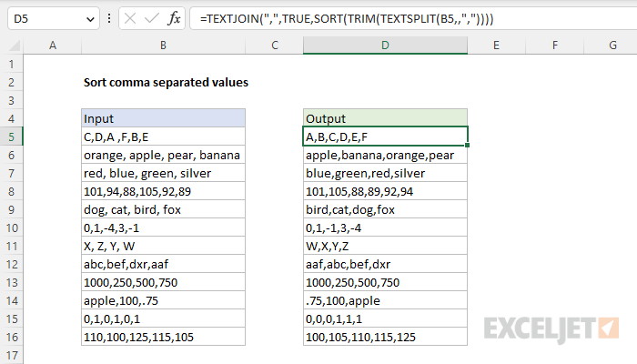Click the fill handle of cell D5
The width and height of the screenshot is (637, 364).
point(467,145)
